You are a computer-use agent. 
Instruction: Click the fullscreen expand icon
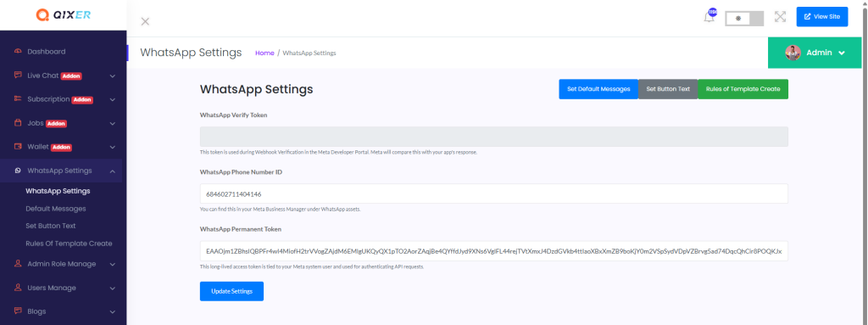[780, 17]
